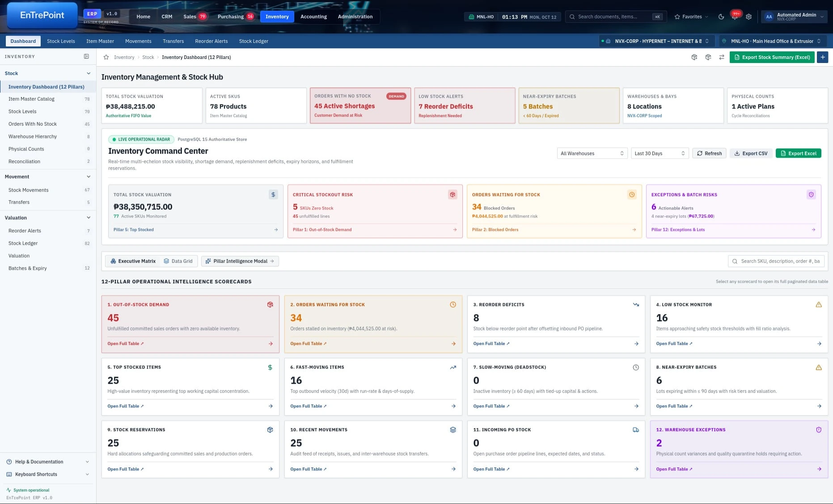Viewport: 833px width, 504px height.
Task: Click shield icon on Exceptions & Batch Risks card
Action: coord(811,194)
